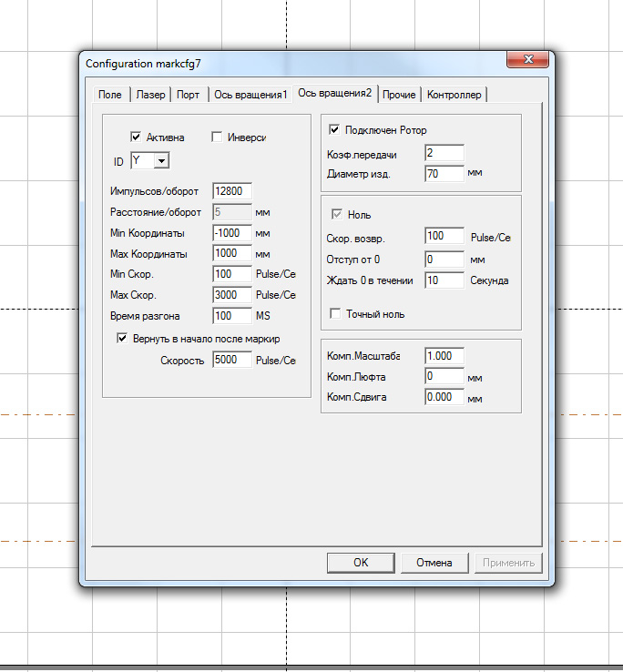
Task: Select the Комп.Масштаба value field
Action: coord(444,356)
